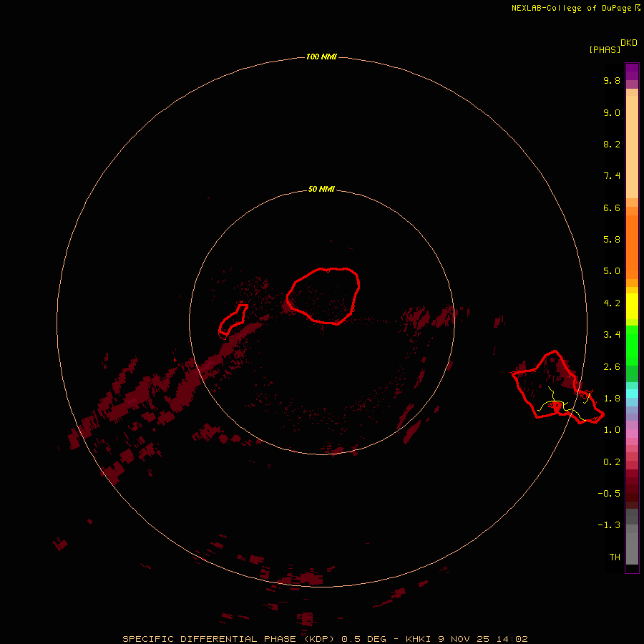Pick the purple swatch at the color bar top
The height and width of the screenshot is (644, 644).
point(632,72)
